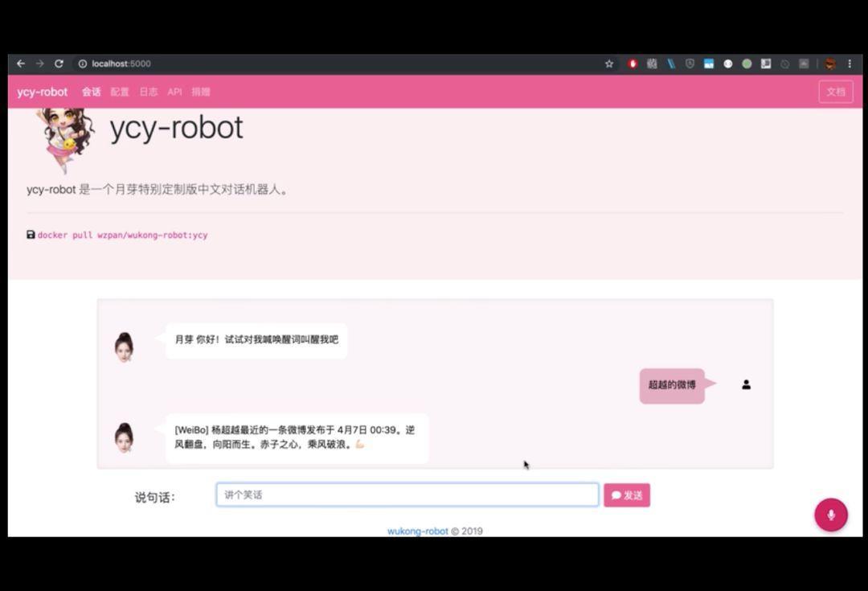Click the browser forward arrow
The width and height of the screenshot is (868, 591).
(40, 64)
